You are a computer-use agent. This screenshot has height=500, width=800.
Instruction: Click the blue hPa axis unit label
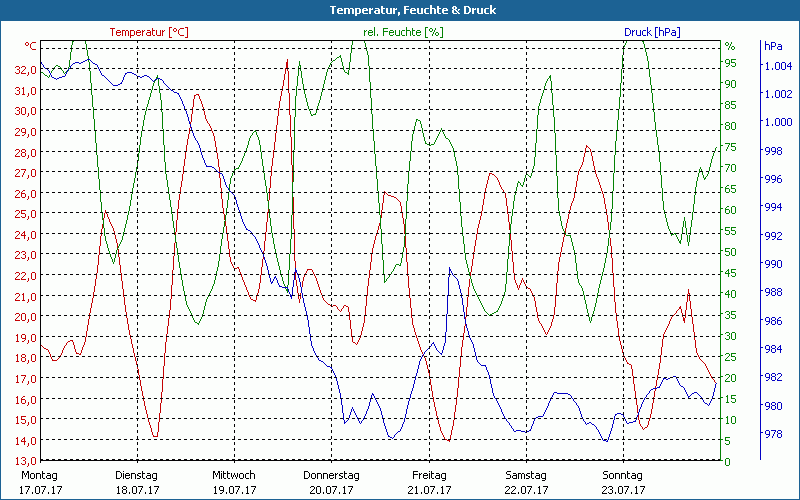tap(773, 46)
